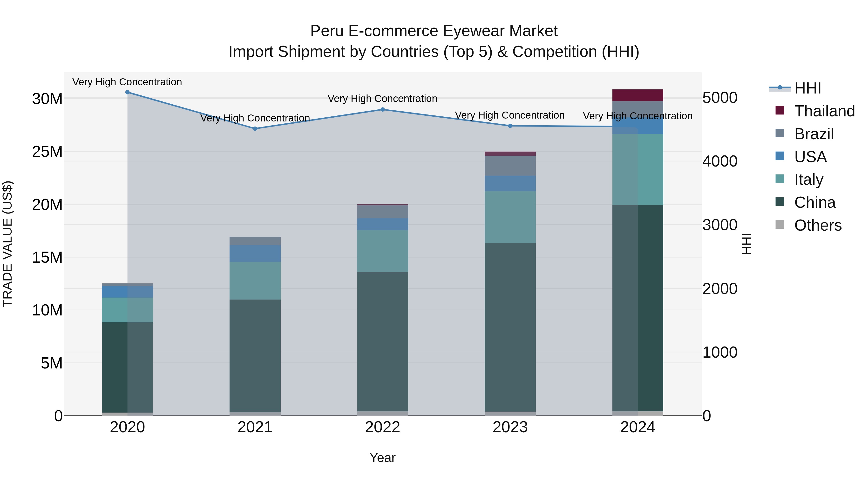Click the 2023 x-axis year label

click(x=510, y=427)
